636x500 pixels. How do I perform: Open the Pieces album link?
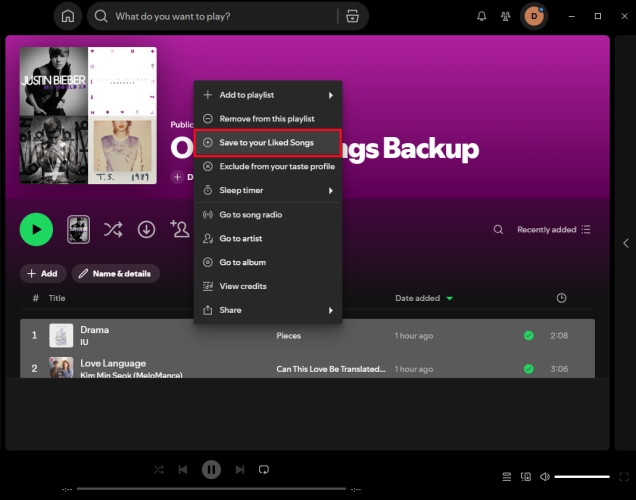289,336
